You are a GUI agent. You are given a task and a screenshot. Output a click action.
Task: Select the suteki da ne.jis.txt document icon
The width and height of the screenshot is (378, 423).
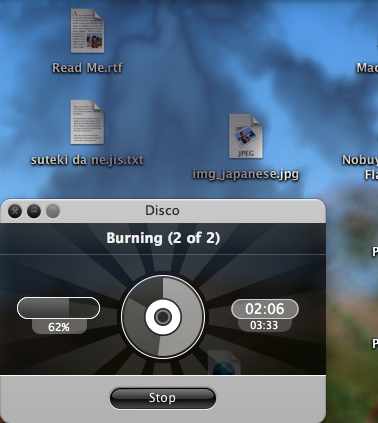click(x=87, y=122)
